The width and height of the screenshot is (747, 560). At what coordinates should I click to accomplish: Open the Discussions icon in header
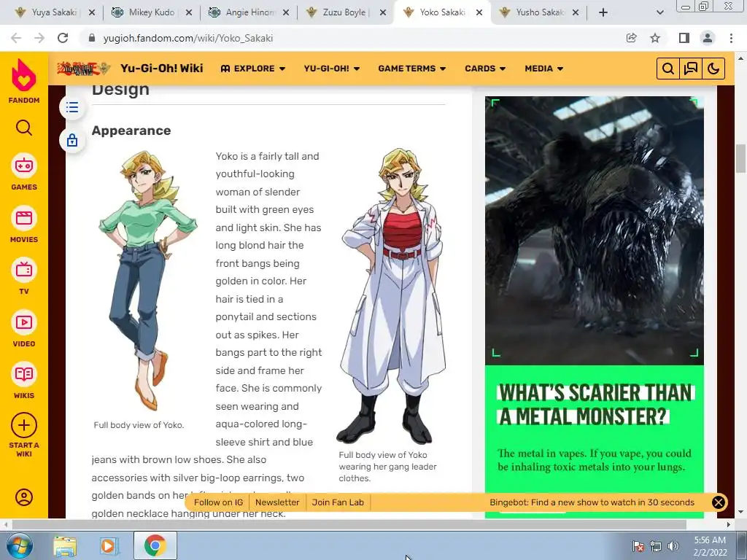(691, 69)
